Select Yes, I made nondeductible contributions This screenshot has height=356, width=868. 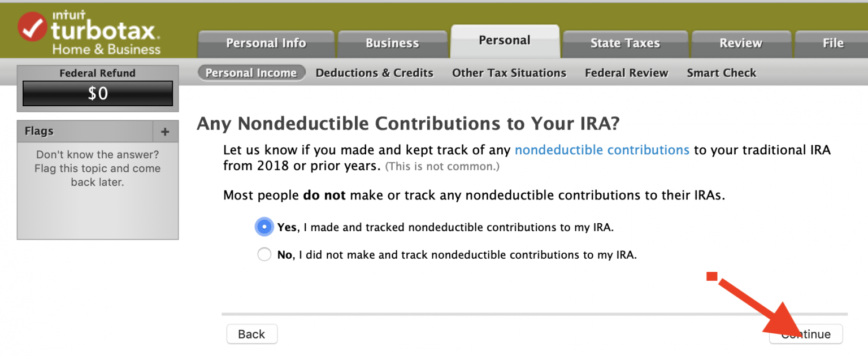264,227
